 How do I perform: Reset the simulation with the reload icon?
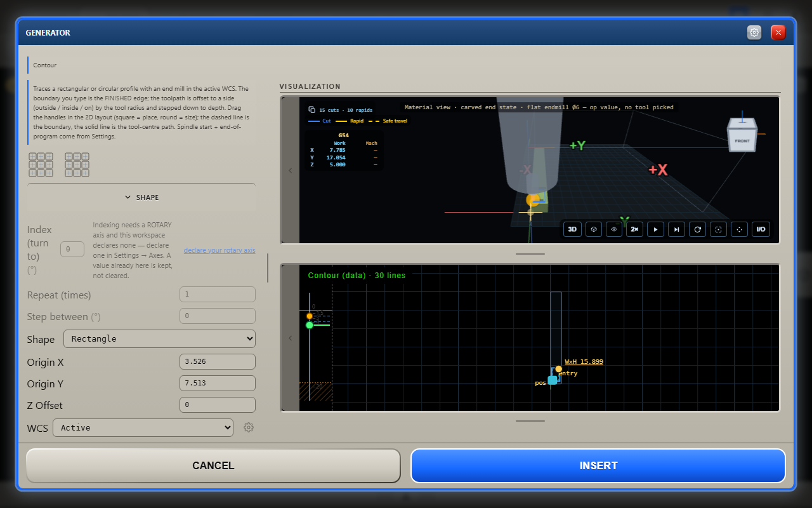(697, 229)
